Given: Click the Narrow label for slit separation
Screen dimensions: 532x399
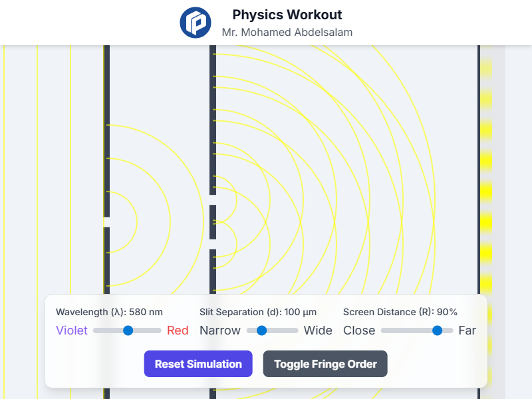Looking at the screenshot, I should tap(220, 331).
